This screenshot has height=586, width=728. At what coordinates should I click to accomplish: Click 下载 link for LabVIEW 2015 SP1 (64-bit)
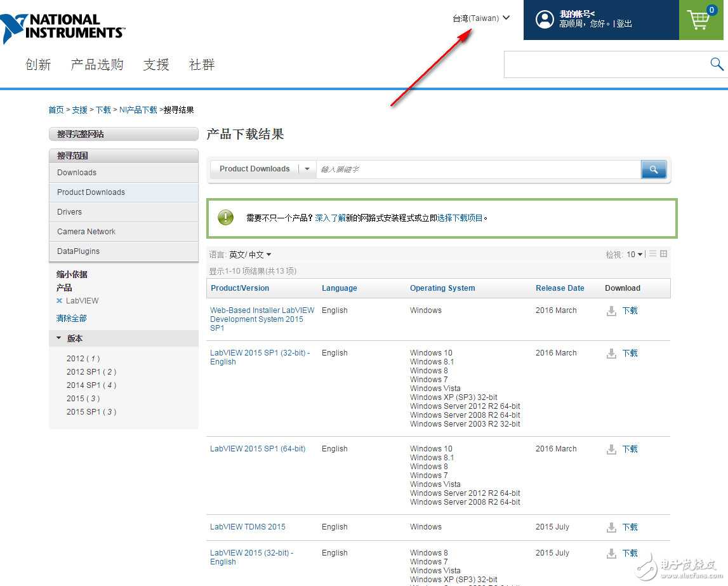(x=630, y=449)
